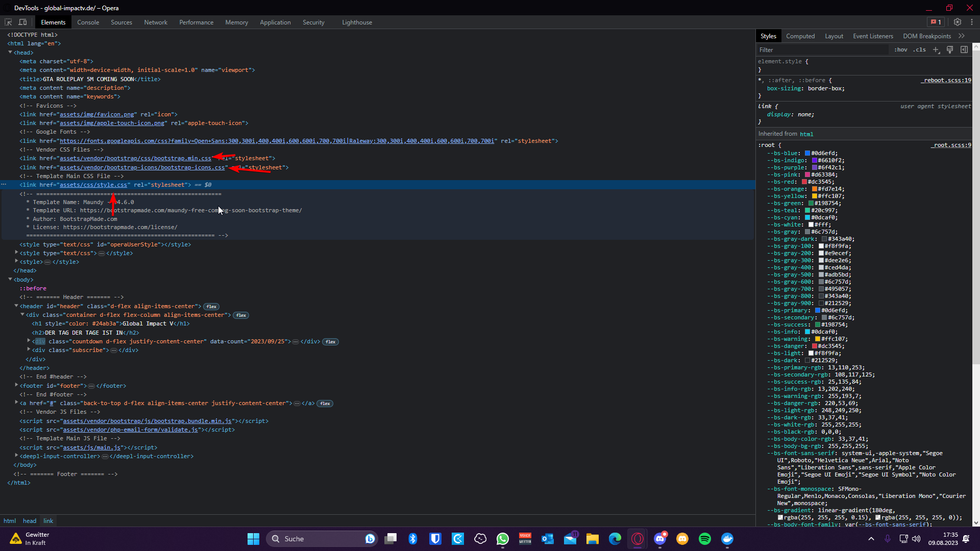Click the flex badge on header element

(211, 307)
